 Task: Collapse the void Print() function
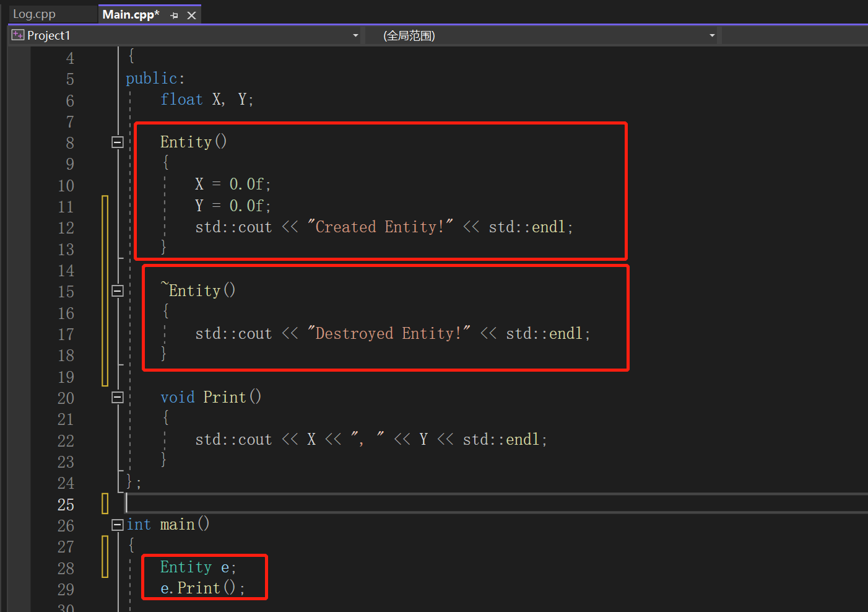118,398
